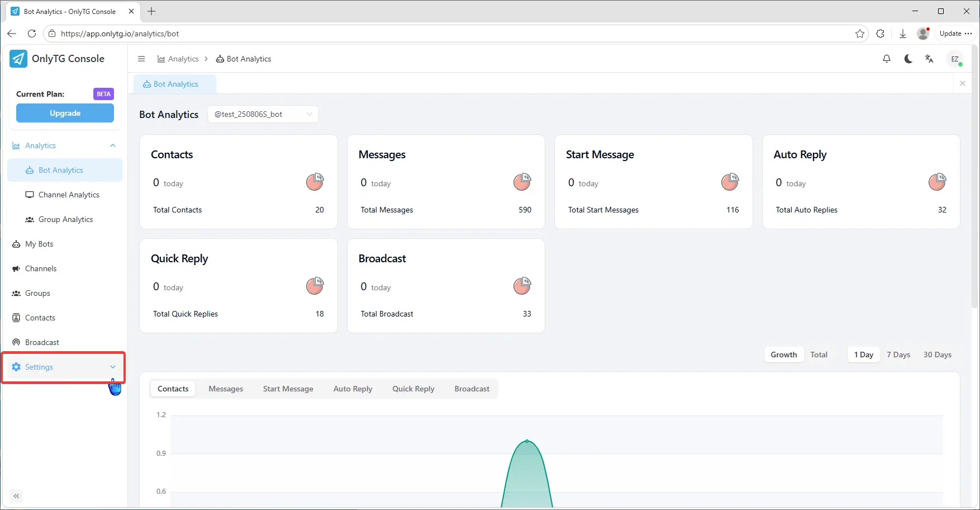This screenshot has height=510, width=980.
Task: Click the Contacts card pie chart icon
Action: [315, 182]
